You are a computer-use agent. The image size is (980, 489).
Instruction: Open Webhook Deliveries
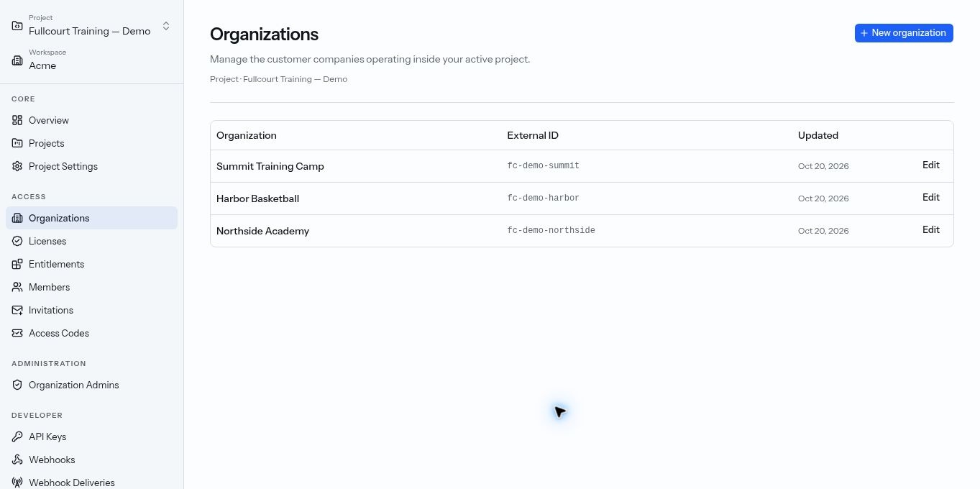tap(91, 481)
